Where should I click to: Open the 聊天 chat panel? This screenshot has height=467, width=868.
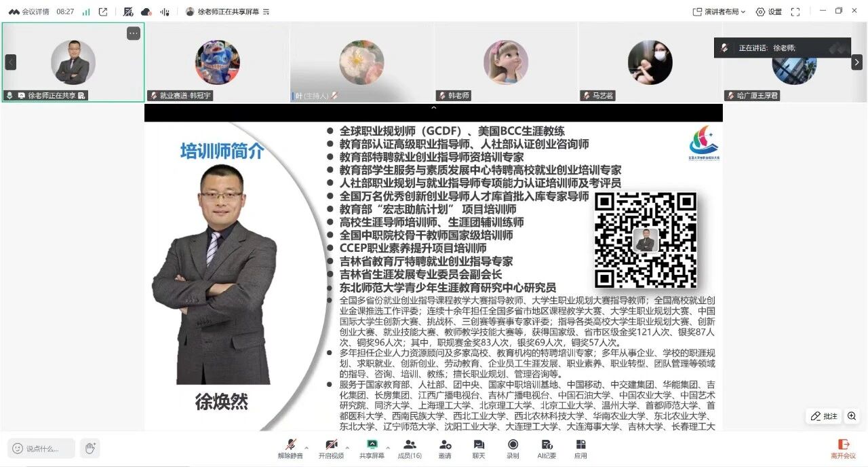[x=479, y=448]
